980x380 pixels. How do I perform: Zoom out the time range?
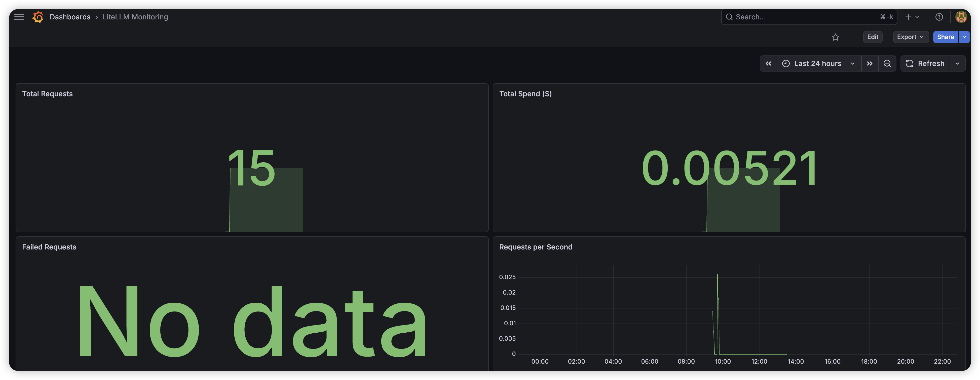click(887, 64)
